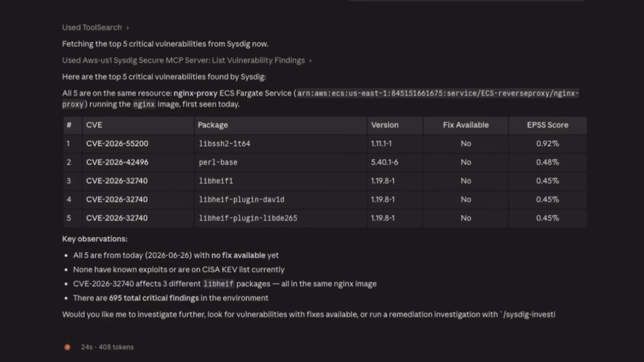The height and width of the screenshot is (362, 644).
Task: Select the Version column header
Action: click(x=385, y=125)
